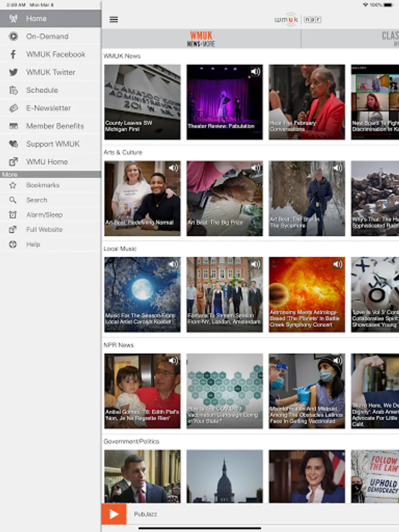Tap audio icon on Latinos vaccination story
399x532 pixels.
pos(338,361)
